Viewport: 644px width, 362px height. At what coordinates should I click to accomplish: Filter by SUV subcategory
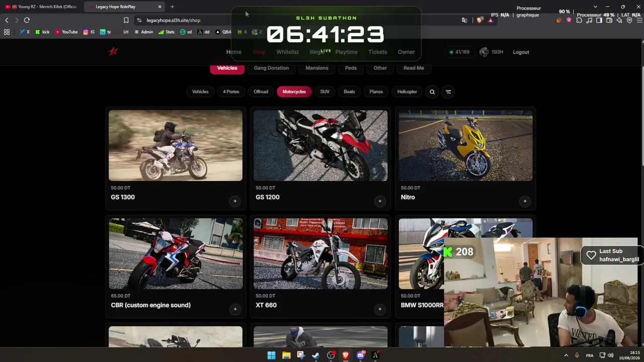click(325, 92)
